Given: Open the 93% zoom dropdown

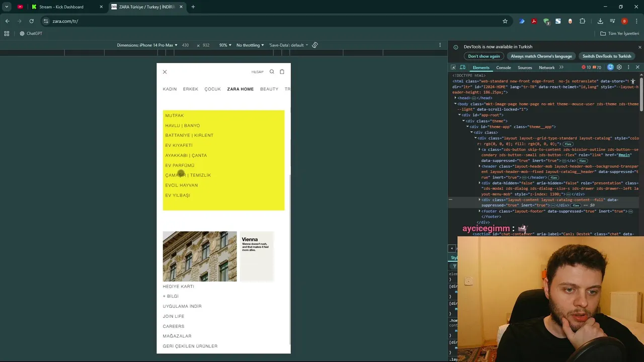Looking at the screenshot, I should pos(225,45).
